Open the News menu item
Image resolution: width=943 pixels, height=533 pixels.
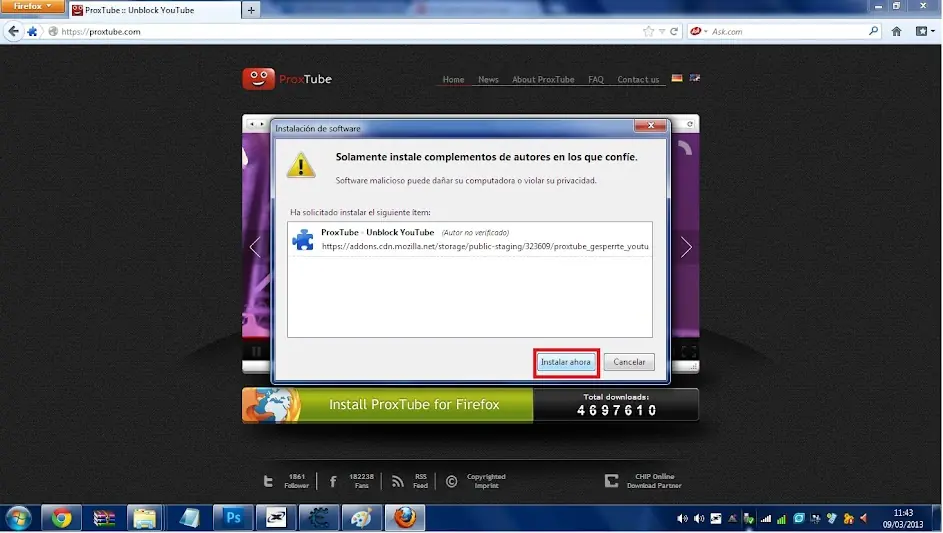click(488, 79)
